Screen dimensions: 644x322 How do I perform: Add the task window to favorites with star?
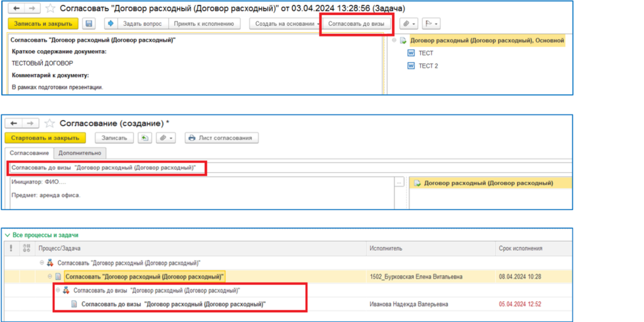(50, 9)
